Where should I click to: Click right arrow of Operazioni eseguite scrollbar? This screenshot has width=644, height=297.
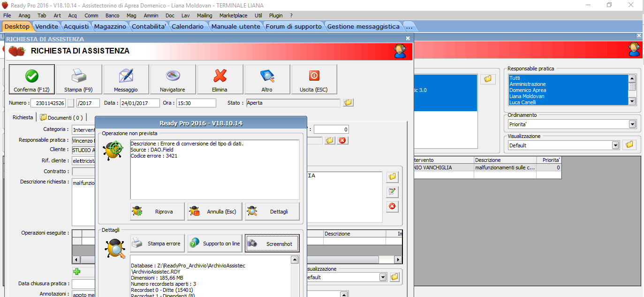[x=398, y=259]
